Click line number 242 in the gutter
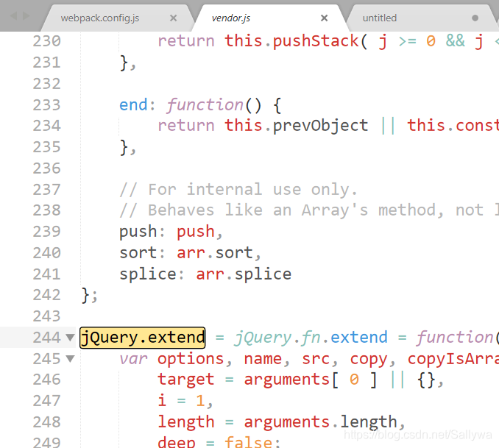Screen dimensions: 499x448 point(46,295)
